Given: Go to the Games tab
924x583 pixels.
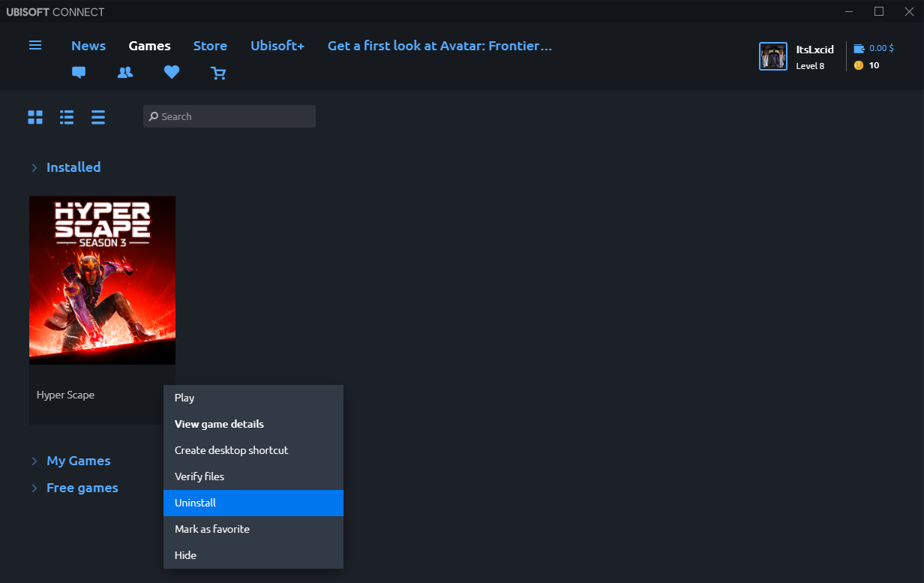Looking at the screenshot, I should [x=149, y=46].
